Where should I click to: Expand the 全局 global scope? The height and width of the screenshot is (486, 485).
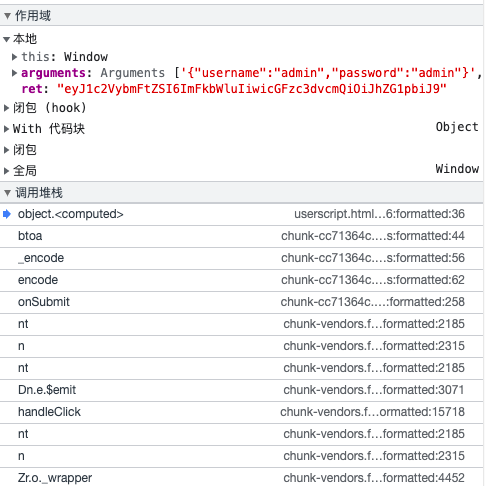pos(6,171)
